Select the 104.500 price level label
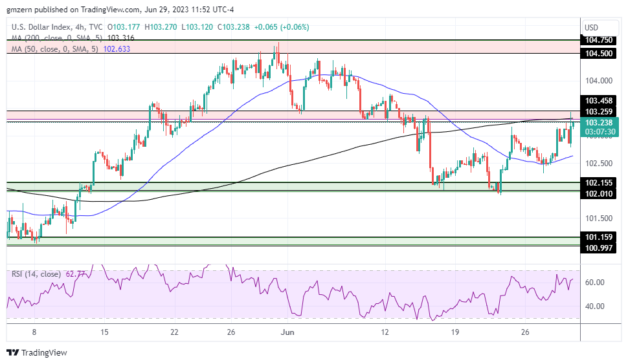This screenshot has height=364, width=628. 598,53
